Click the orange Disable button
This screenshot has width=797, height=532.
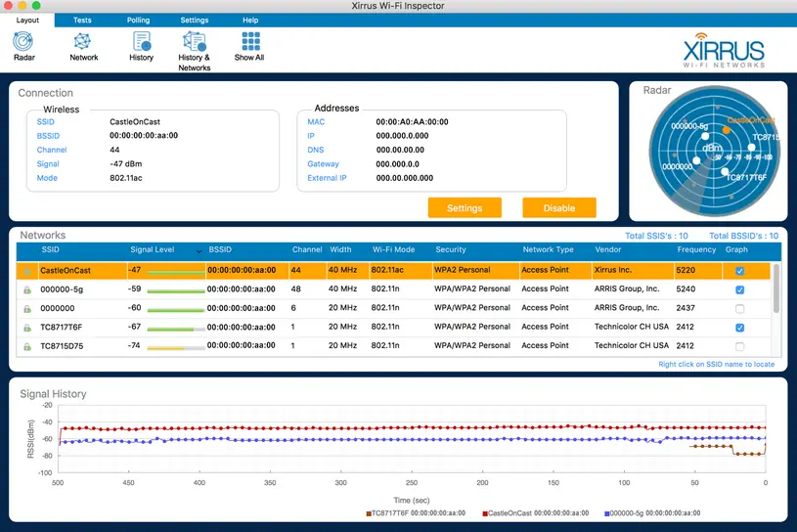point(559,208)
